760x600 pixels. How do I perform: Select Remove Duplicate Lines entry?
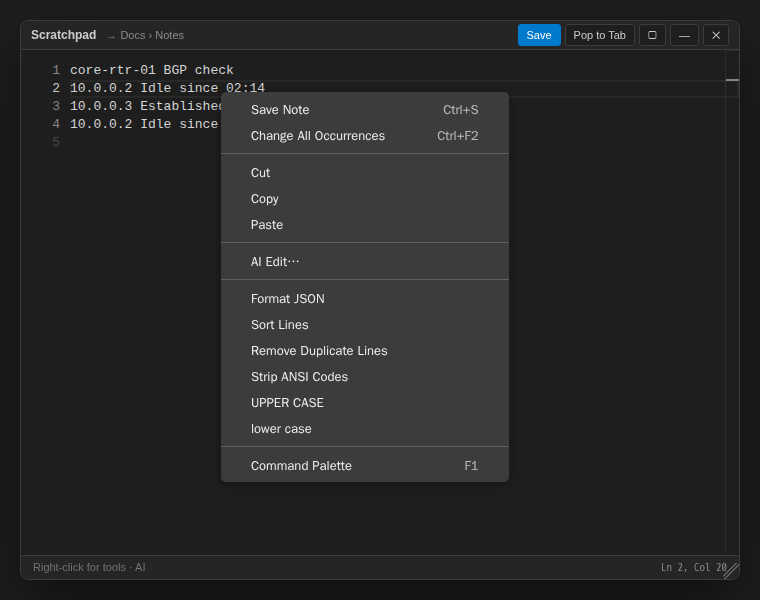[364, 351]
